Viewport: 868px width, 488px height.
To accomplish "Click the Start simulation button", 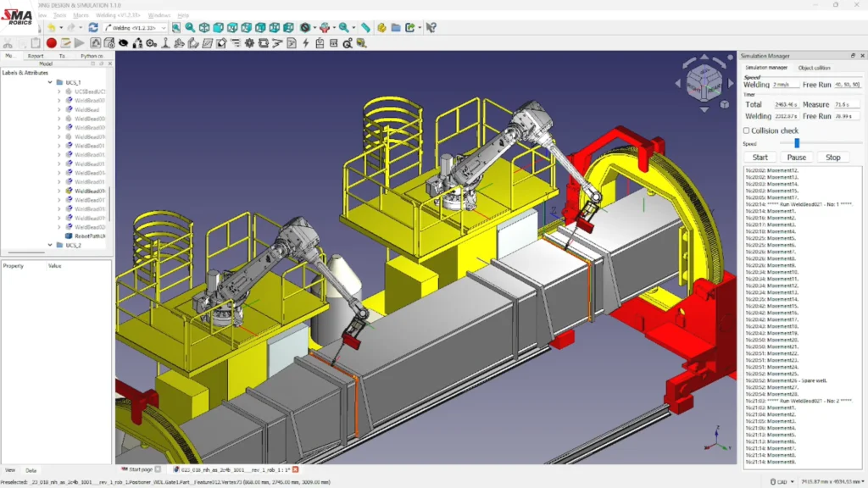I will point(760,157).
